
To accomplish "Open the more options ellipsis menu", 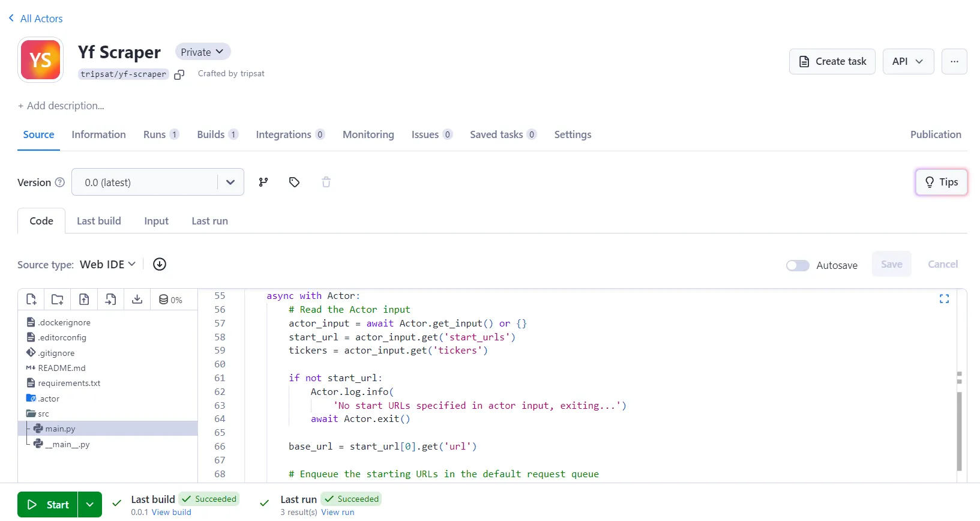I will tap(954, 61).
